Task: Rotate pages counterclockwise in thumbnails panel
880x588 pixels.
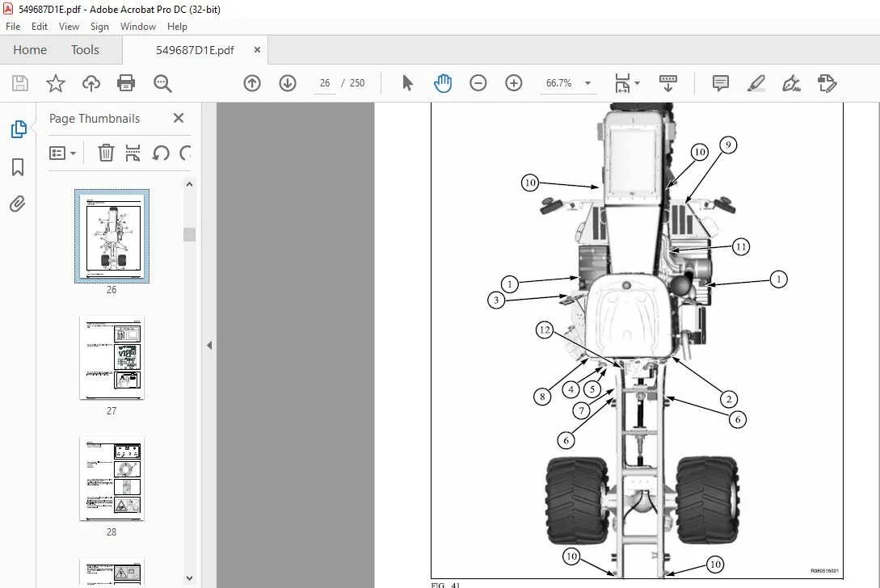Action: coord(161,153)
